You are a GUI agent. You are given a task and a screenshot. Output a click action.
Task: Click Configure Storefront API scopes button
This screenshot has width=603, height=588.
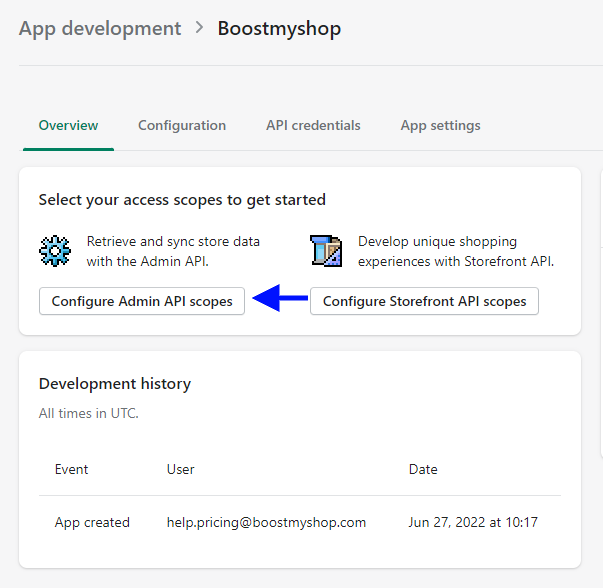tap(425, 301)
